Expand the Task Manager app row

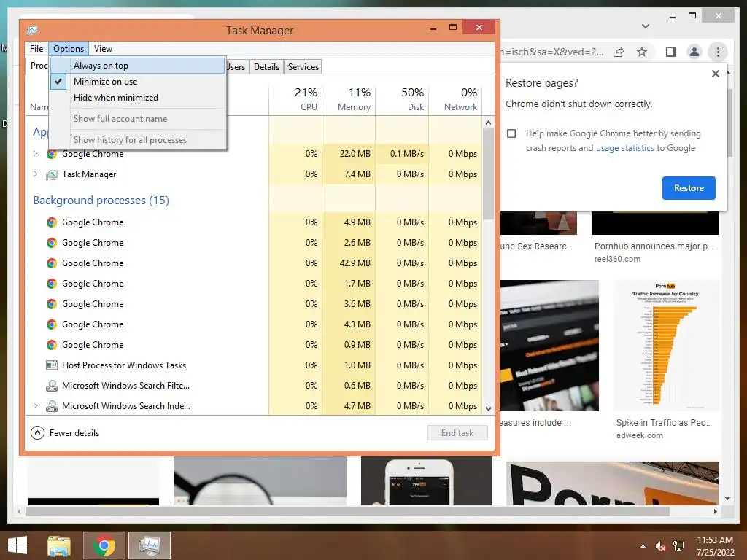(35, 174)
